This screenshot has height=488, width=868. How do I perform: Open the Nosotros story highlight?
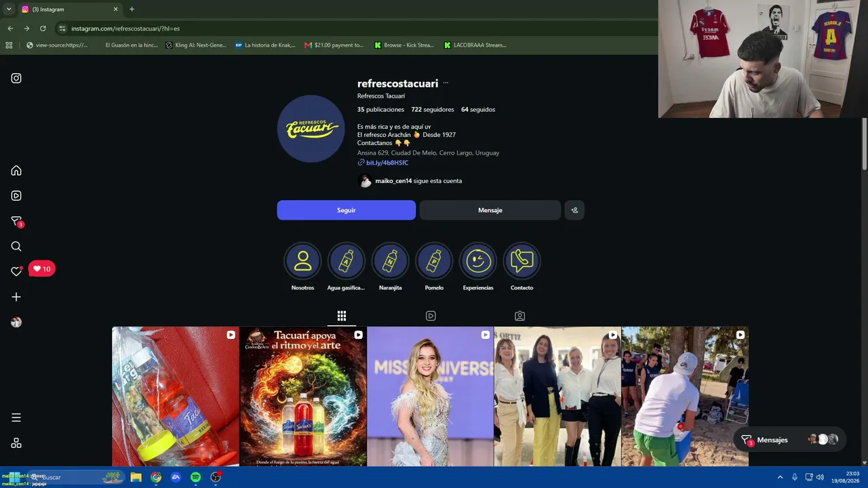tap(302, 267)
